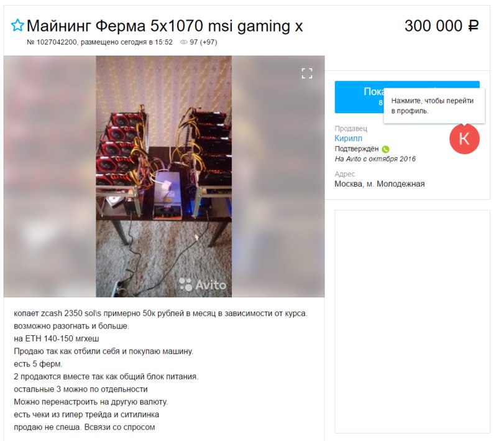Click the address Москва, м. Молодежная

pyautogui.click(x=379, y=184)
